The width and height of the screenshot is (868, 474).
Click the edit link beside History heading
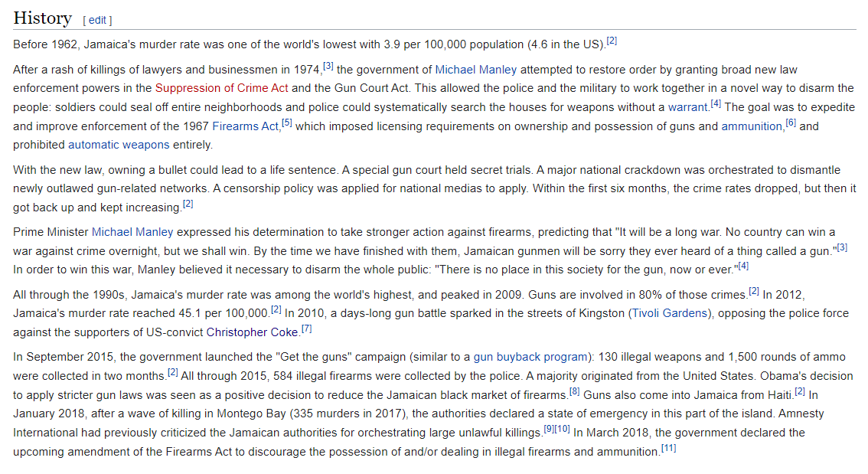tap(97, 21)
